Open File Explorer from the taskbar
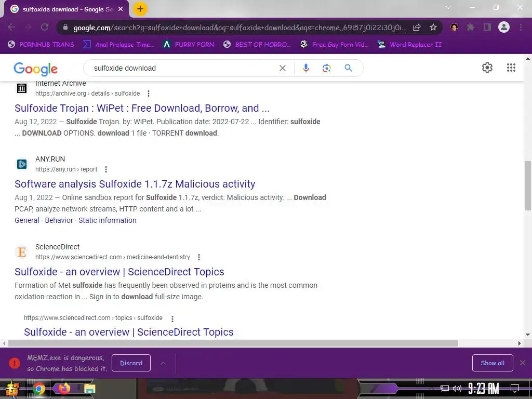The height and width of the screenshot is (399, 532). tap(89, 389)
